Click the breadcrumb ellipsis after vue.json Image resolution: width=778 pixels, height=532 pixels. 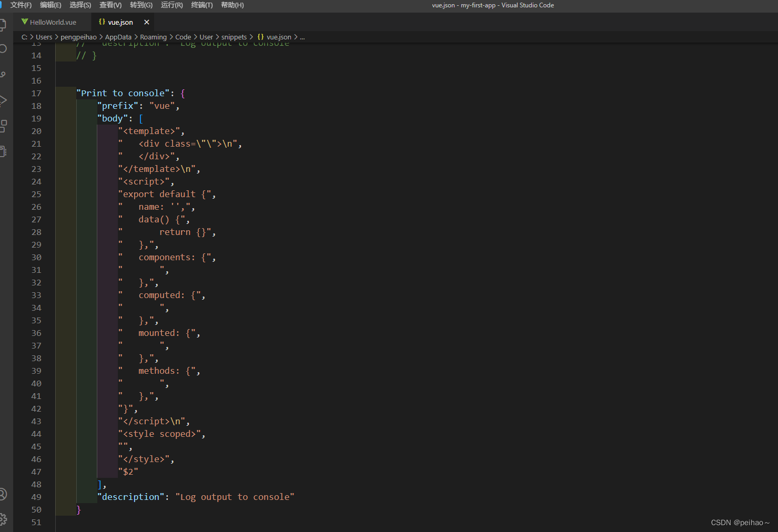[x=302, y=37]
